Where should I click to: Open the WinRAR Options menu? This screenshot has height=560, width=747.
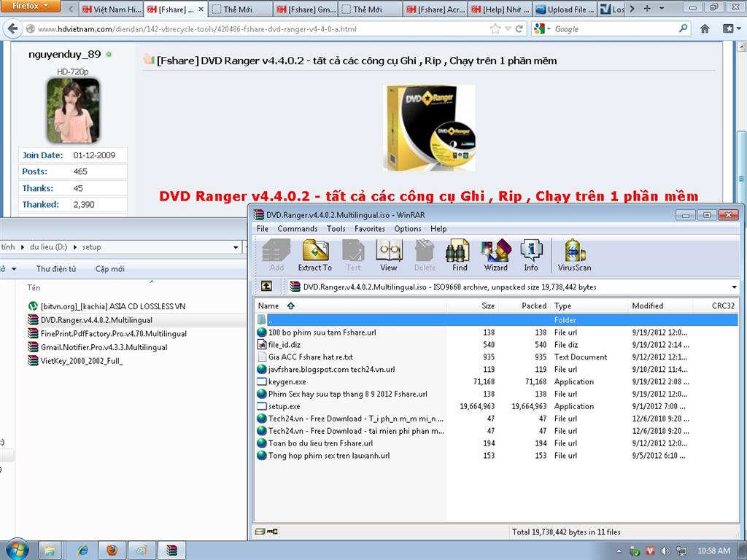(x=408, y=228)
